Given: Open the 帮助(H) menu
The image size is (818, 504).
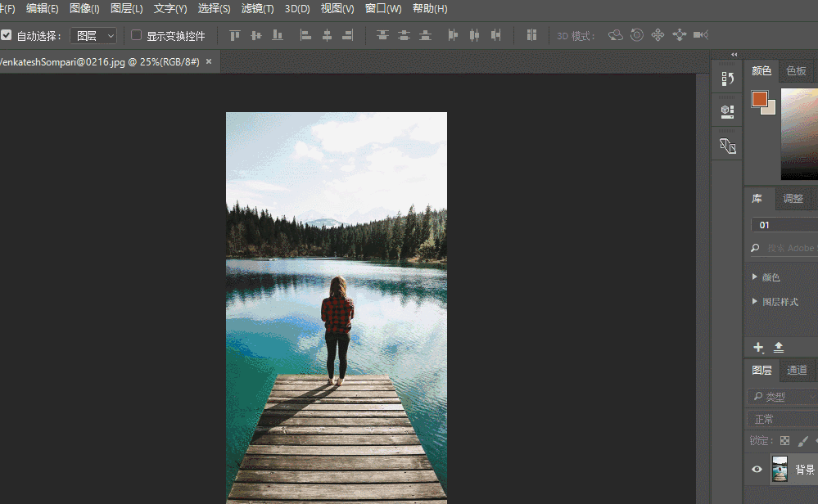Looking at the screenshot, I should click(x=430, y=9).
